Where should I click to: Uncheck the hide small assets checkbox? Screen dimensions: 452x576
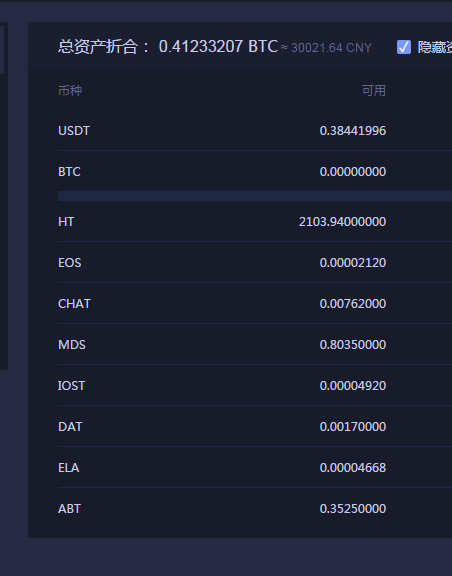pyautogui.click(x=403, y=47)
